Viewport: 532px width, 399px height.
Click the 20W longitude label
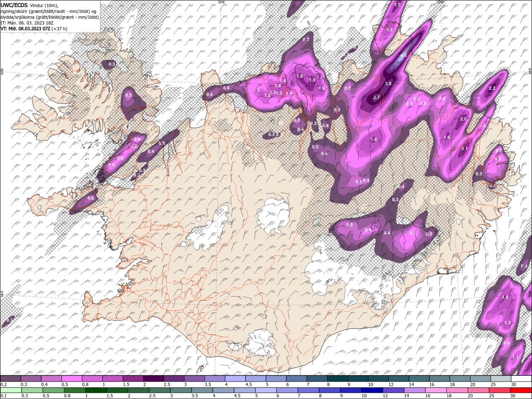[x=221, y=2]
